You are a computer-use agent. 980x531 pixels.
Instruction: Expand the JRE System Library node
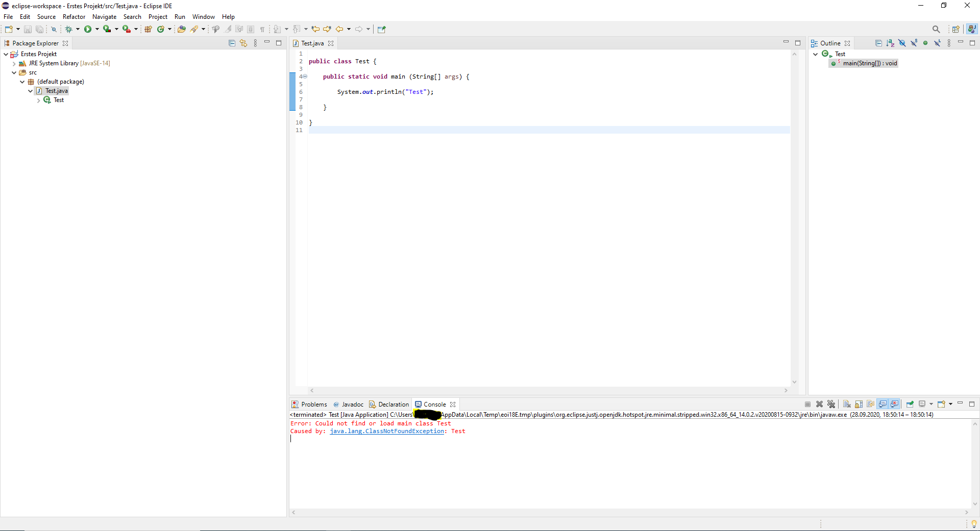tap(14, 64)
